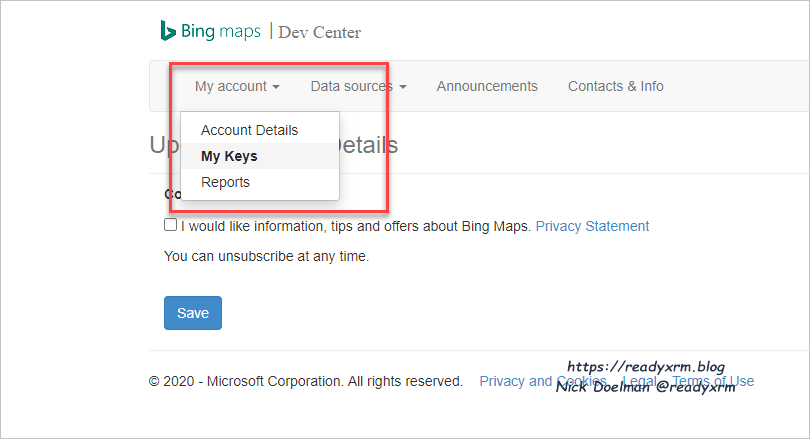Click the caret arrow beside My account
This screenshot has height=439, width=810.
[276, 87]
